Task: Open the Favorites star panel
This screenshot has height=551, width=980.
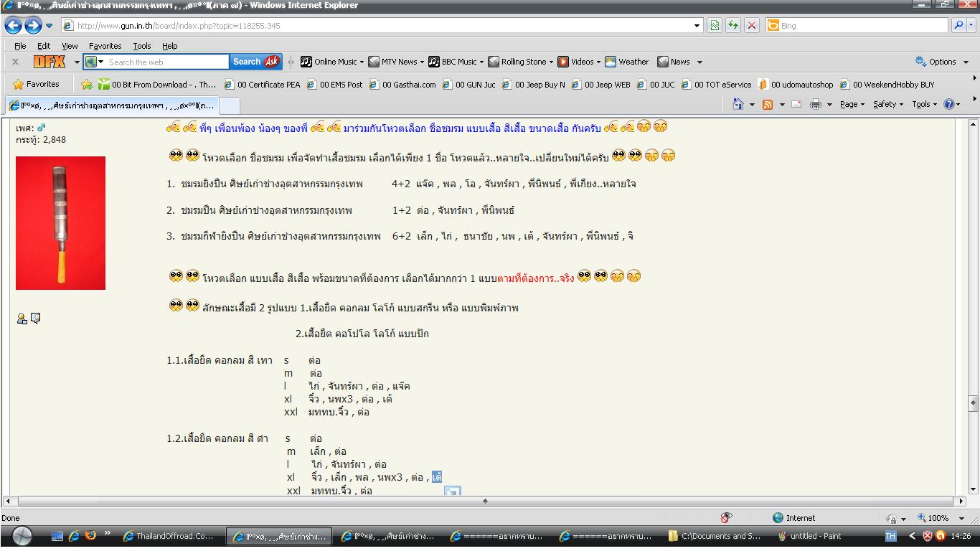Action: [36, 84]
